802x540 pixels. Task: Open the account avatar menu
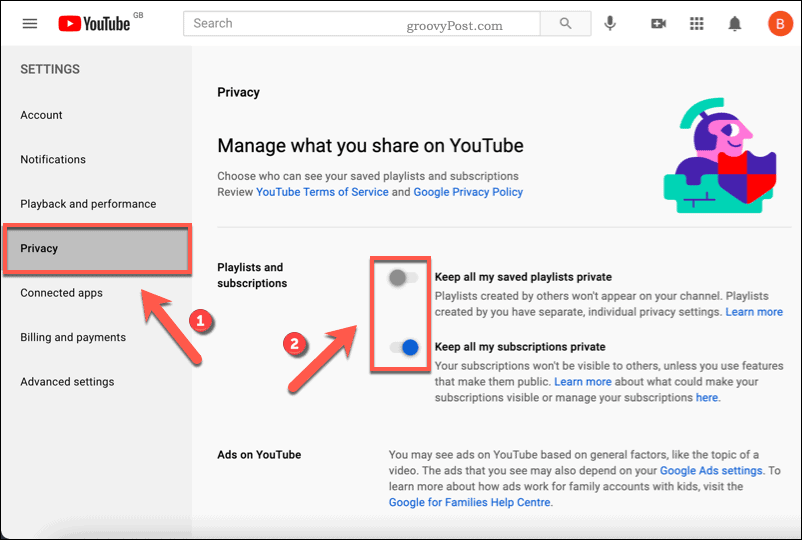tap(780, 24)
